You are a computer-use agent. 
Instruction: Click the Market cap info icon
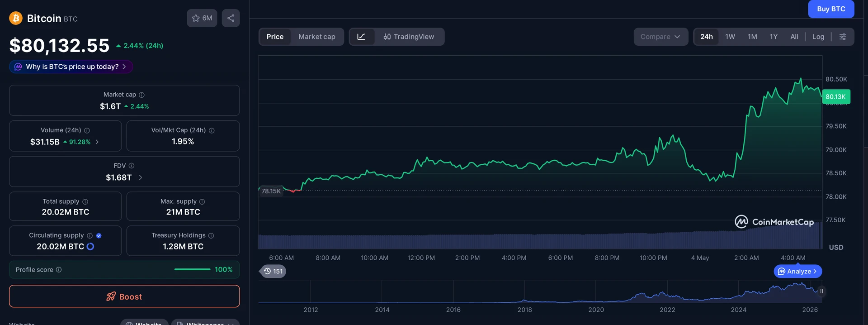[x=142, y=95]
